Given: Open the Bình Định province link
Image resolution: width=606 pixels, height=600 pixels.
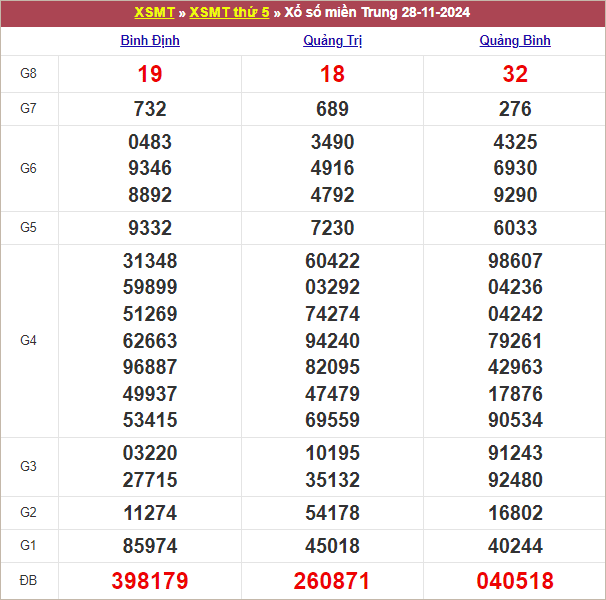Looking at the screenshot, I should [150, 41].
